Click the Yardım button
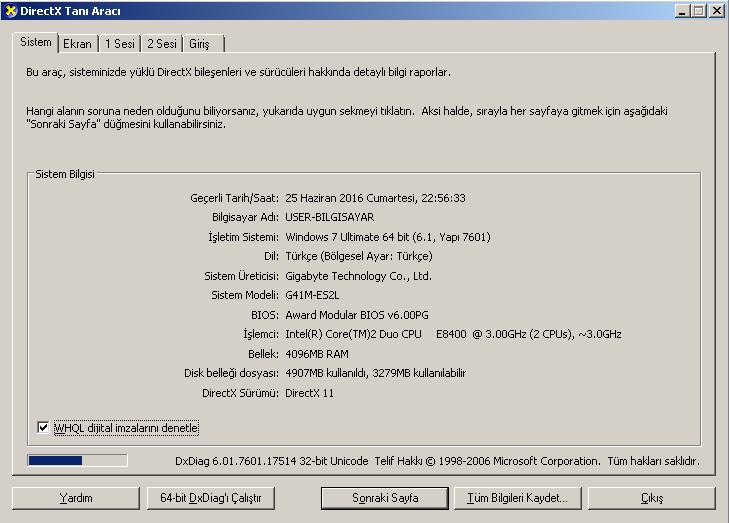The width and height of the screenshot is (729, 523). point(76,498)
